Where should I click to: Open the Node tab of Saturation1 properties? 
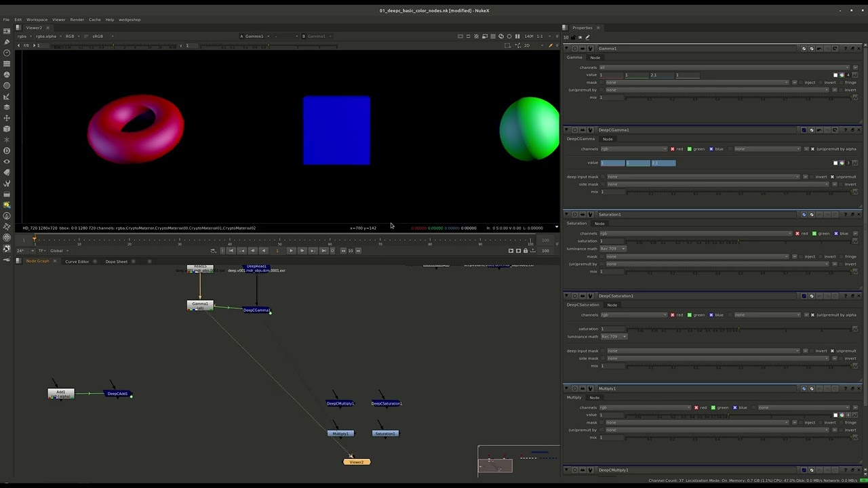coord(599,224)
